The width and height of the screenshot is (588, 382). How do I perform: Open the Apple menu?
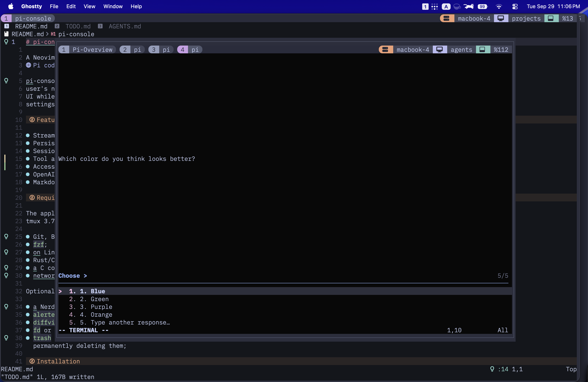(x=11, y=6)
